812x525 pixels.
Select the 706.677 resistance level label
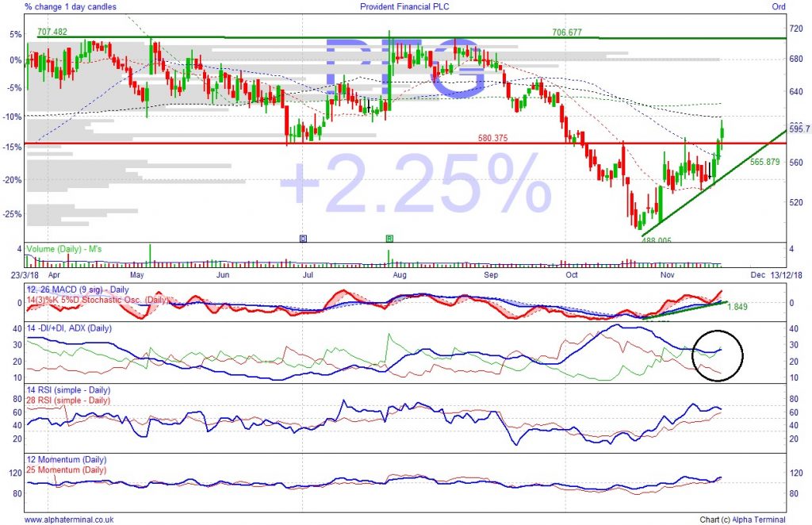(x=566, y=32)
